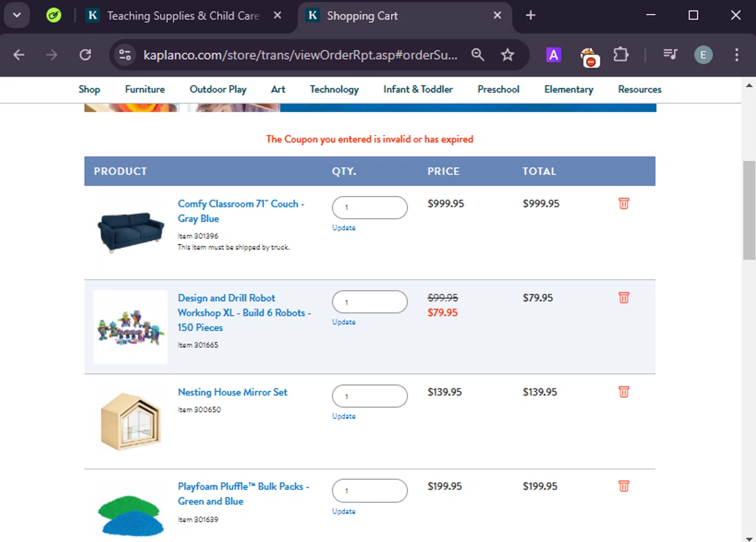Click 'Item 301396' text
This screenshot has height=542, width=756.
pyautogui.click(x=198, y=236)
